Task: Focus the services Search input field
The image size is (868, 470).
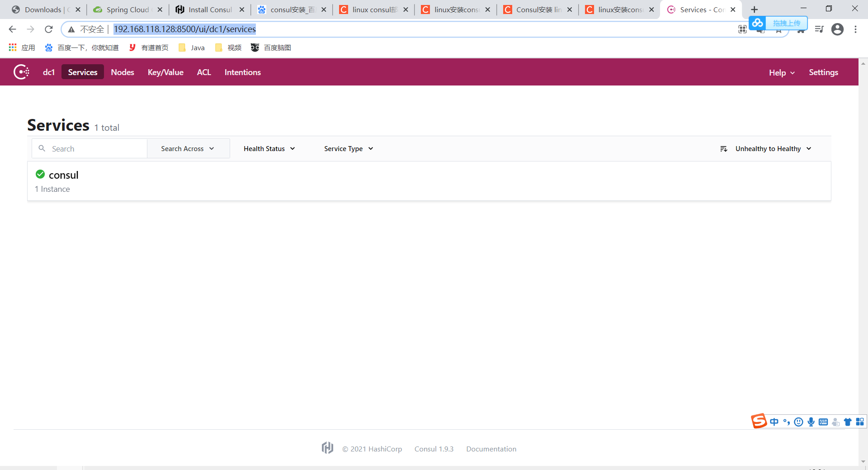Action: point(90,148)
